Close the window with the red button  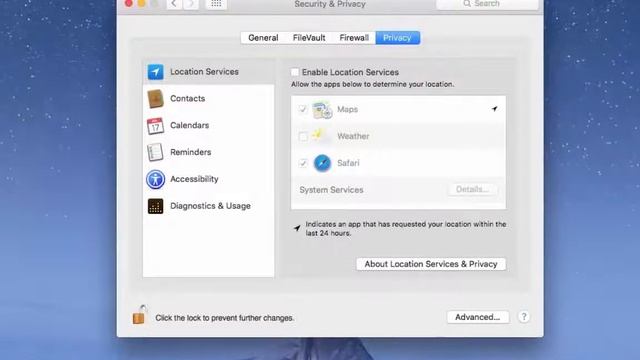pyautogui.click(x=129, y=3)
